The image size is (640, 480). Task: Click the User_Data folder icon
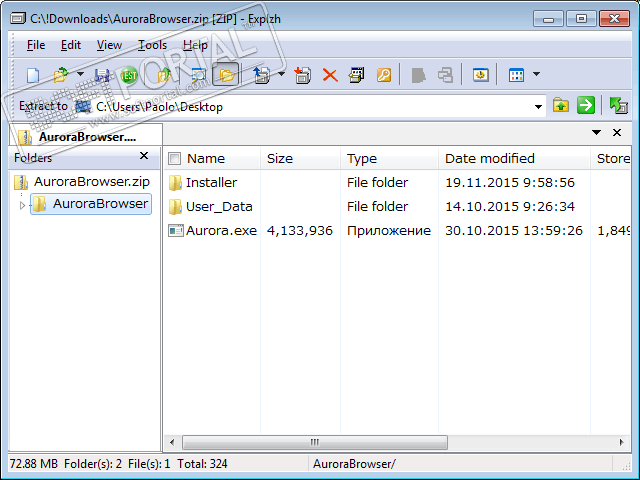click(175, 207)
